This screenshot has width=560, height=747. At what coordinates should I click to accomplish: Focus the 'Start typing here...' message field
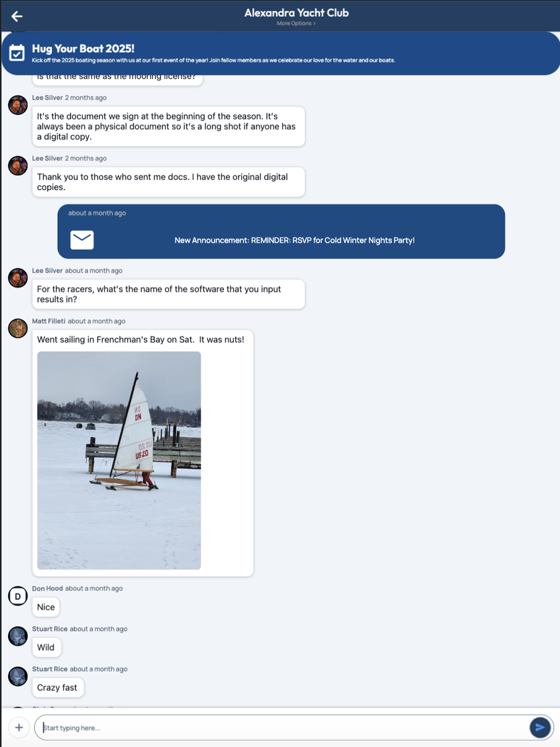(282, 728)
